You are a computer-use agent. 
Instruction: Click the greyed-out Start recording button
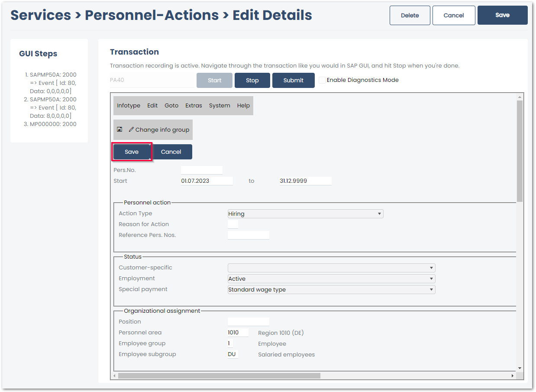pyautogui.click(x=215, y=81)
